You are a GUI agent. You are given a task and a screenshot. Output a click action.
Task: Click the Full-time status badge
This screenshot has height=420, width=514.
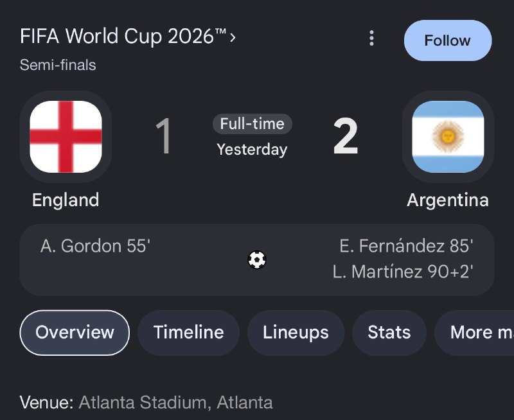(252, 124)
